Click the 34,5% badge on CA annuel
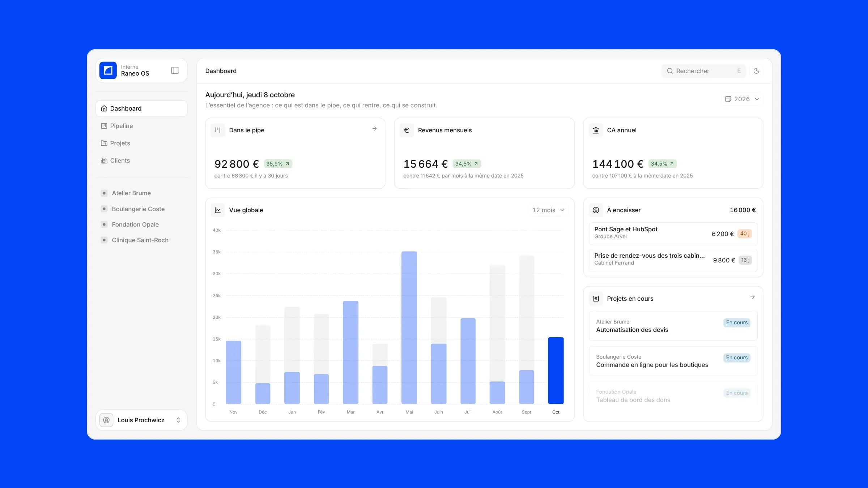 (x=662, y=164)
